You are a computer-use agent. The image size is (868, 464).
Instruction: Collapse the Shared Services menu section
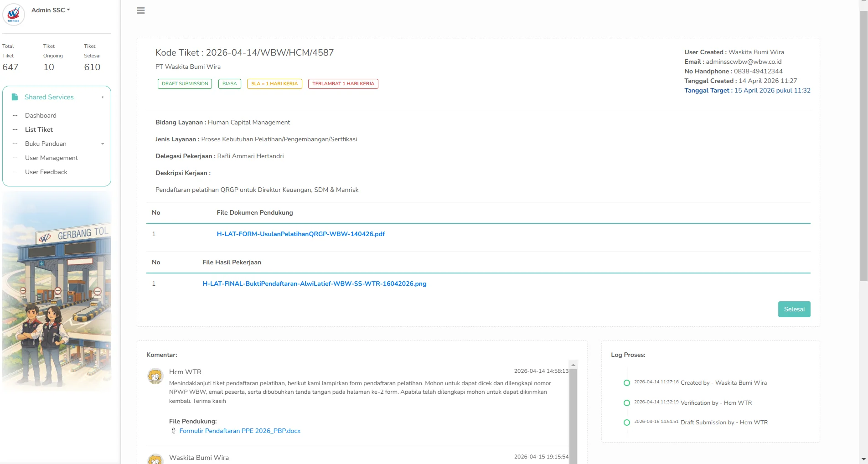(103, 97)
